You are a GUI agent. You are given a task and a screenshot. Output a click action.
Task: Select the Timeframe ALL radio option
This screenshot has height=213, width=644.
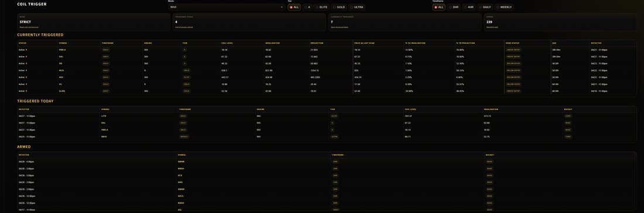point(439,7)
